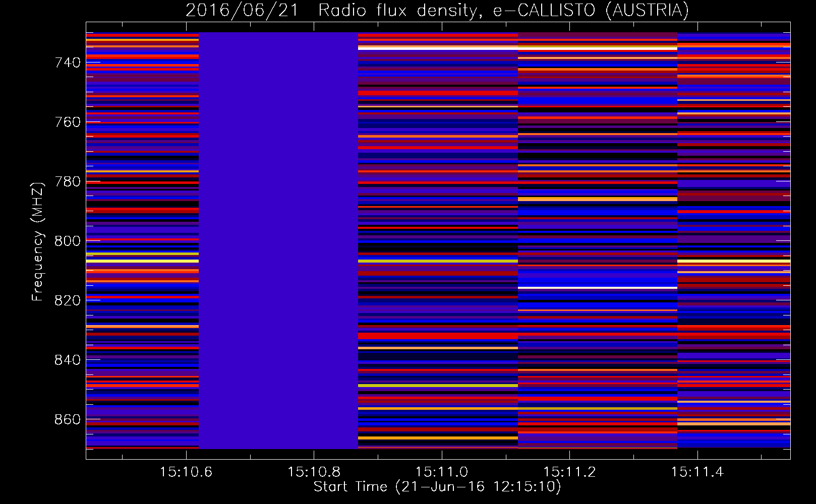
Task: Click the 15:11.4 time tick label
Action: (x=697, y=472)
